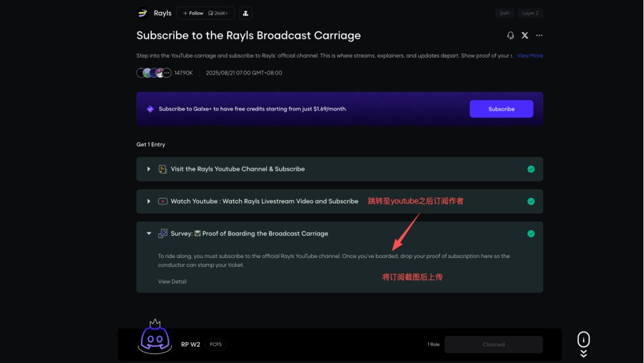Screen dimensions: 644x363
Task: Click green checkmark on Visit Youtube Channel task
Action: (531, 169)
